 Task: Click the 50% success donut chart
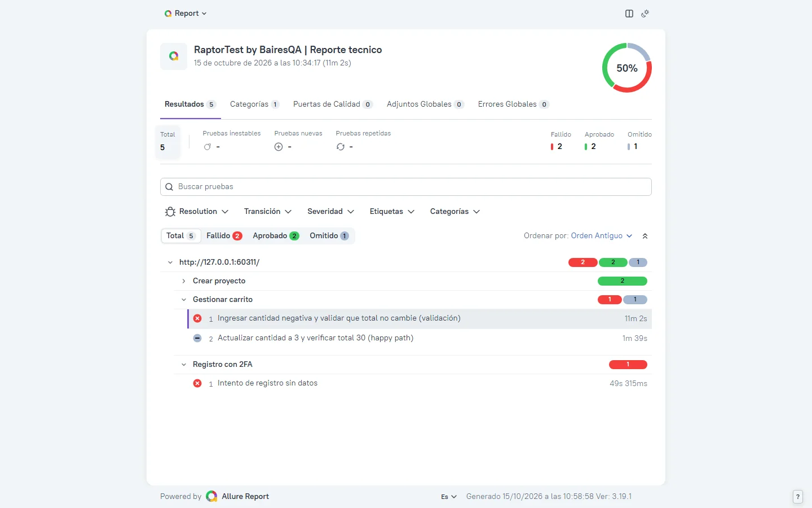click(627, 68)
